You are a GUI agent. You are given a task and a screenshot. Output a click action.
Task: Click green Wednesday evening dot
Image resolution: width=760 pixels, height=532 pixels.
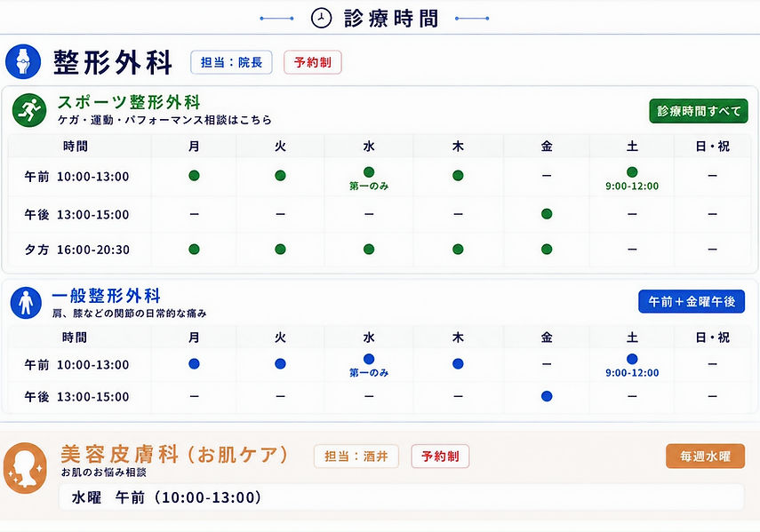click(x=369, y=250)
